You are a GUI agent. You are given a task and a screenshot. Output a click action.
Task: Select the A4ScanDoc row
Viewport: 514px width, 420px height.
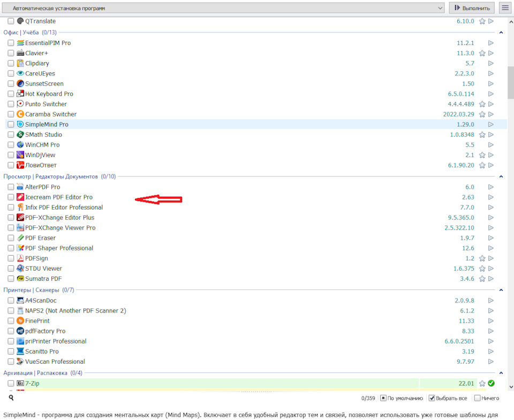point(256,301)
